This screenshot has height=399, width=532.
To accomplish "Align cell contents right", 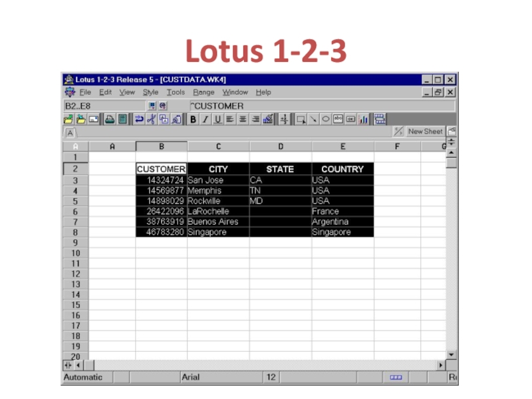I will 255,120.
